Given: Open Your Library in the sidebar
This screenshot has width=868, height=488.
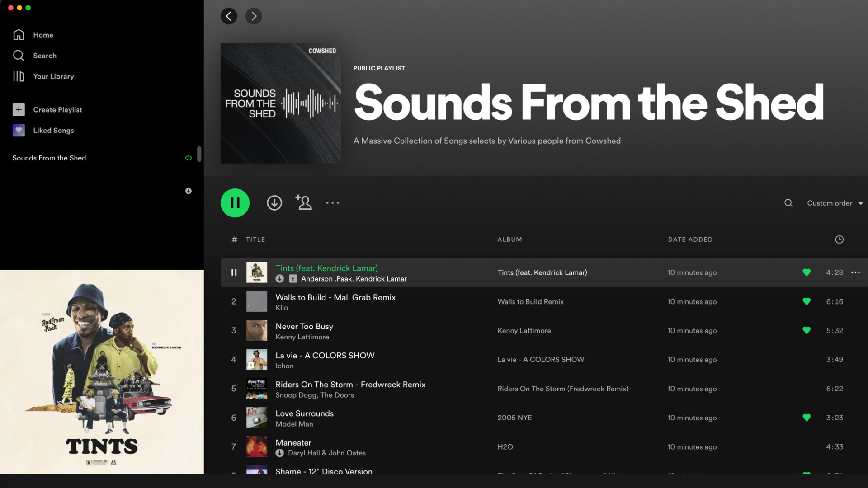Looking at the screenshot, I should [x=53, y=76].
